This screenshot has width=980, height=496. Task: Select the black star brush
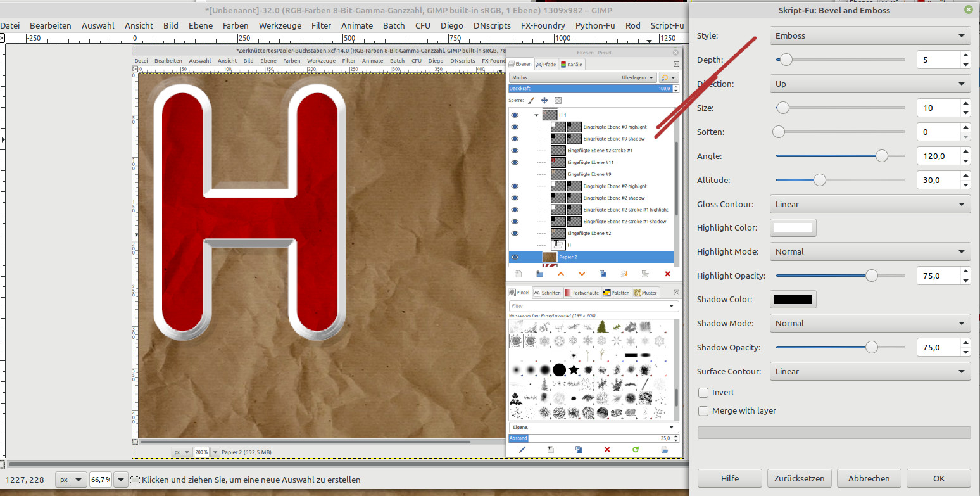point(574,369)
